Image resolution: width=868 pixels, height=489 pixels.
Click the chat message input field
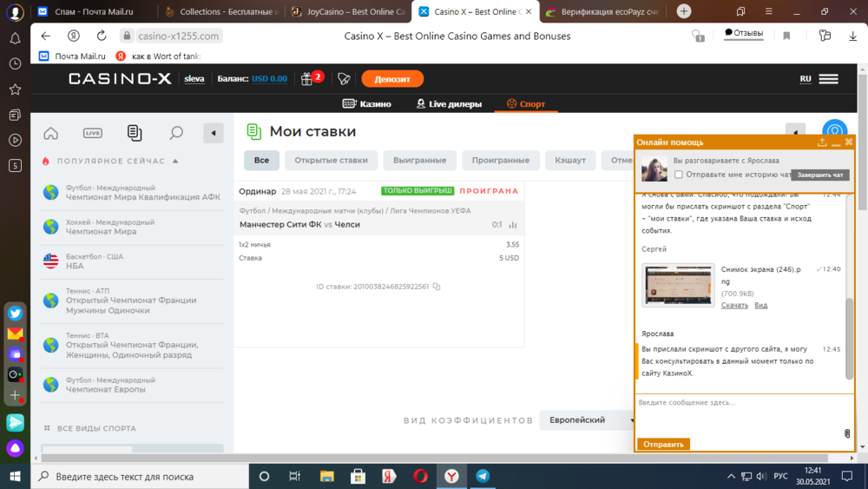click(739, 414)
